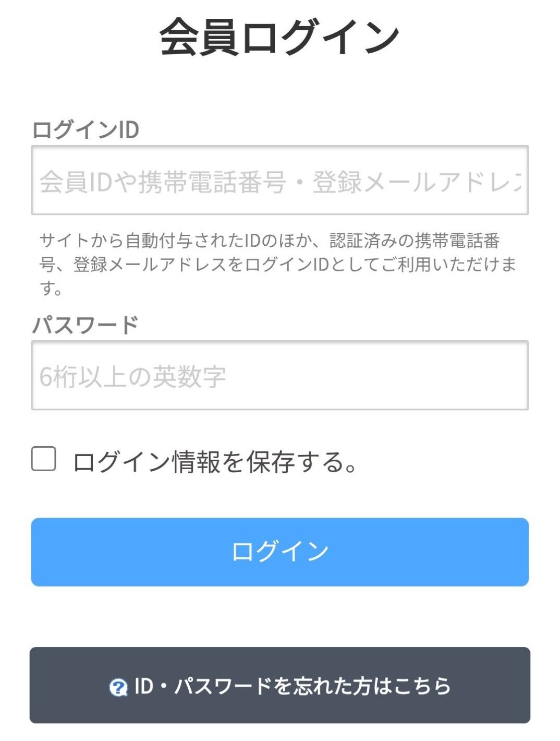The image size is (560, 741).
Task: Click the ログイン情報を保存する。 label text
Action: pyautogui.click(x=215, y=462)
